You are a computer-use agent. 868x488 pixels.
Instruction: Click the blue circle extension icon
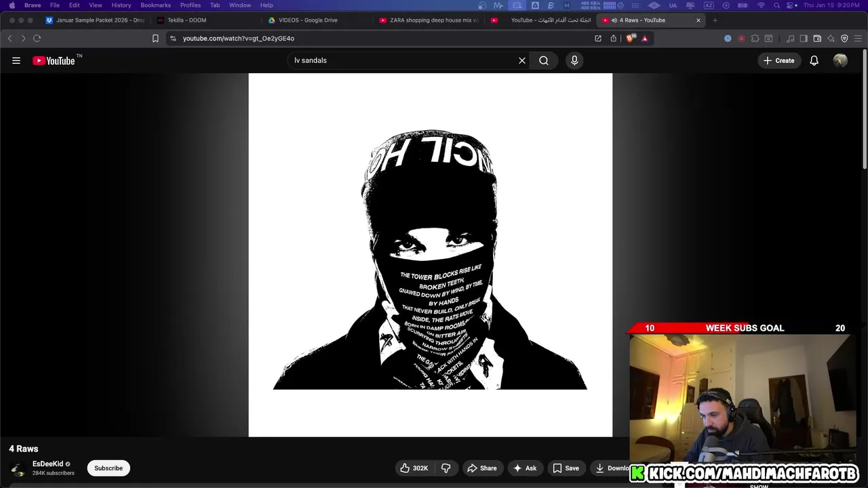click(x=728, y=39)
